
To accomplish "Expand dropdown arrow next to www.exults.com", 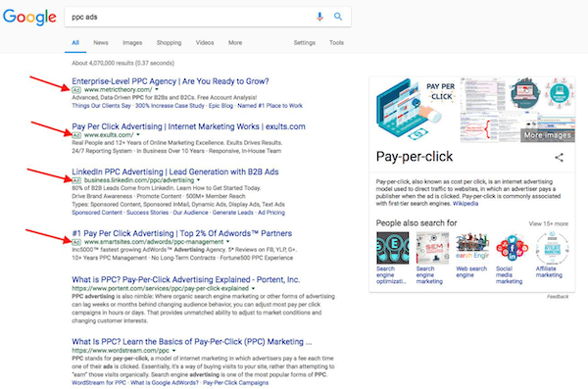I will tap(138, 134).
